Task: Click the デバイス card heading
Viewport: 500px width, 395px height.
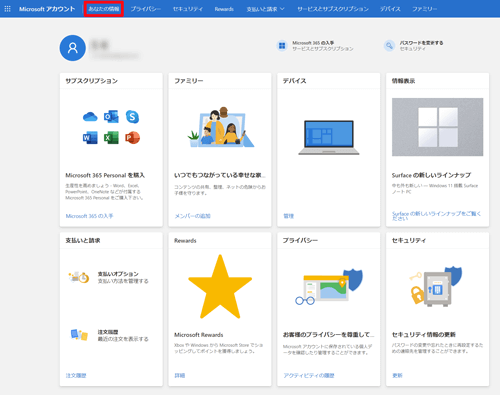Action: click(295, 81)
